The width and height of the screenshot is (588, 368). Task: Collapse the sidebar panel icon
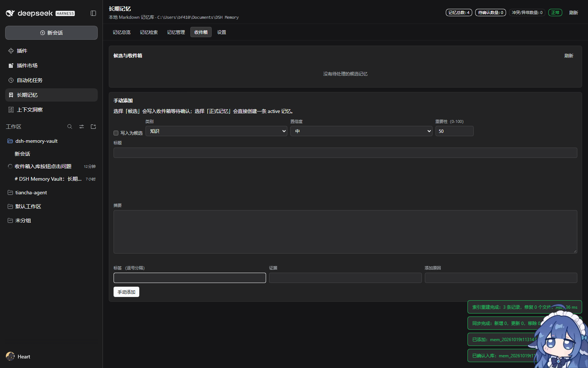93,13
